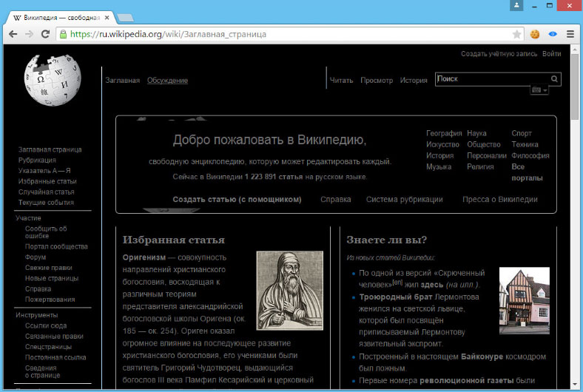583x392 pixels.
Task: Open Свежие правки link
Action: [x=48, y=268]
